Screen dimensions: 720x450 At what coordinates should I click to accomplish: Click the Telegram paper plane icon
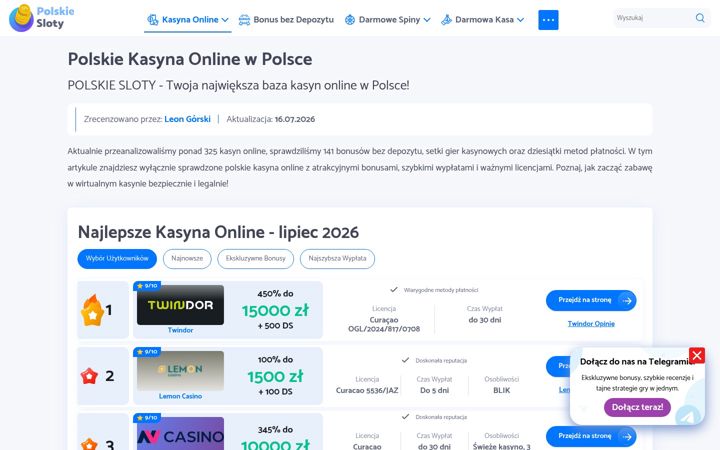pyautogui.click(x=687, y=416)
